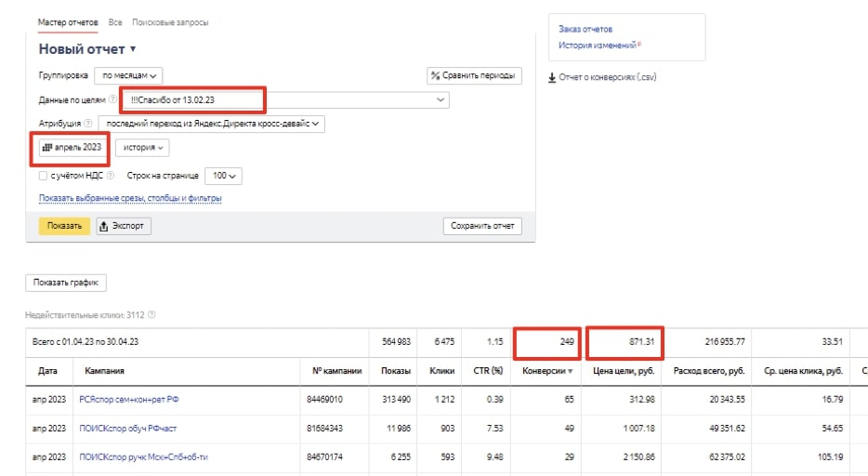This screenshot has height=476, width=868.
Task: Click help icon next to с учётом НДС
Action: tap(110, 175)
